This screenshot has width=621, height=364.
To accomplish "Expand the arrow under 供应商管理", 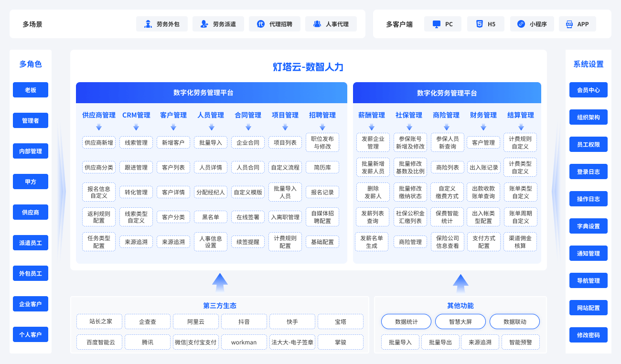I will tap(99, 128).
